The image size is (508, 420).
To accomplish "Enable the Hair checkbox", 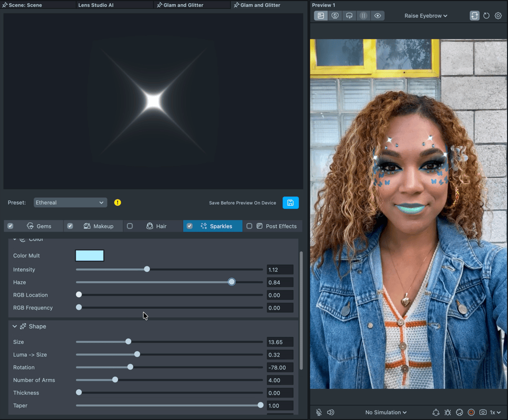I will coord(130,226).
